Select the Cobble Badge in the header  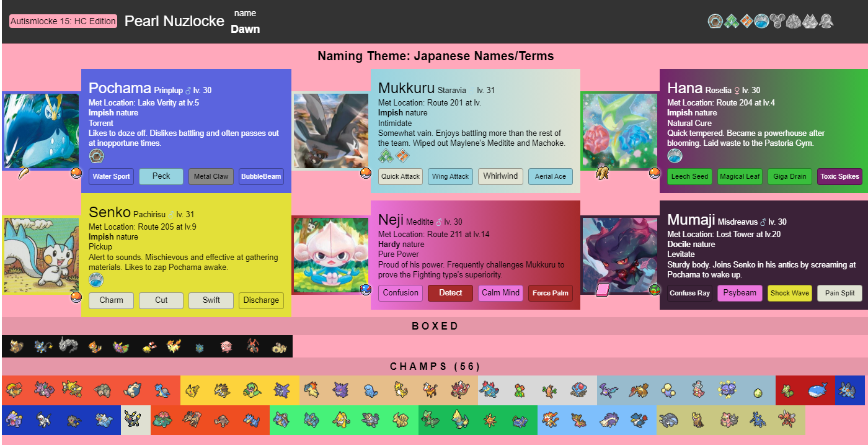click(746, 21)
